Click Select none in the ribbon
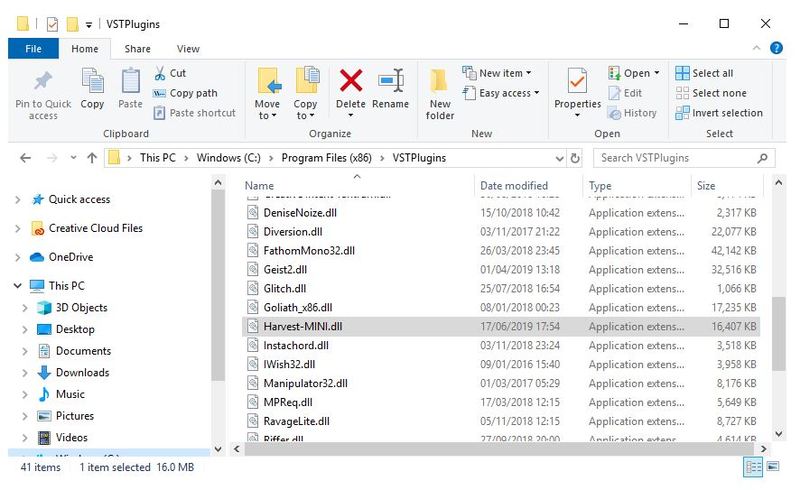The image size is (800, 490). pos(711,93)
